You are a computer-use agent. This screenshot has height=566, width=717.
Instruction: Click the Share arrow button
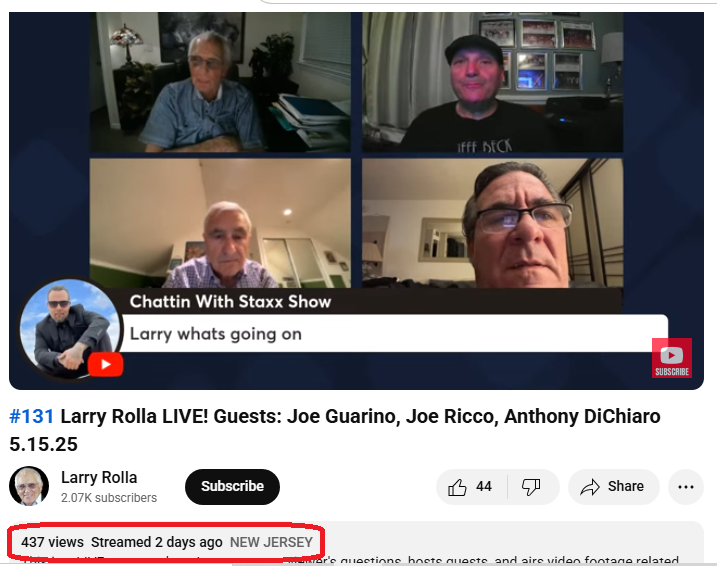tap(614, 487)
